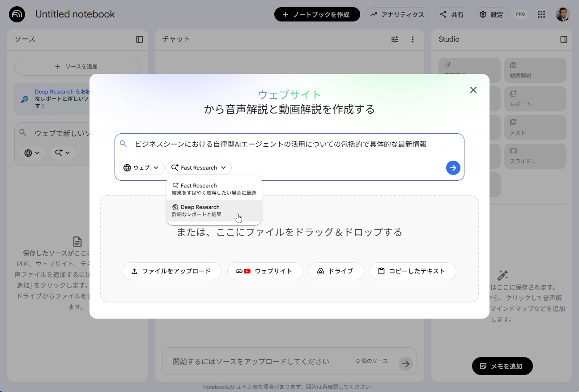Collapse the Sources panel icon
This screenshot has width=579, height=392.
click(140, 39)
